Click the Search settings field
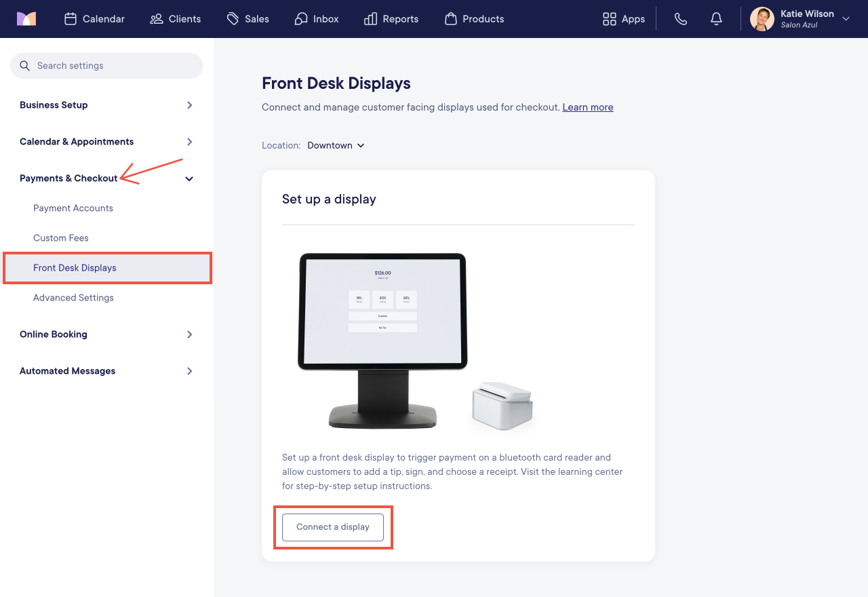This screenshot has height=597, width=868. (x=106, y=66)
